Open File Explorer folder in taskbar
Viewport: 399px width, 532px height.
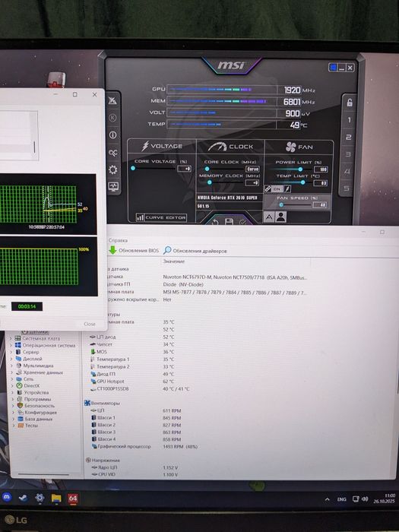pos(56,498)
